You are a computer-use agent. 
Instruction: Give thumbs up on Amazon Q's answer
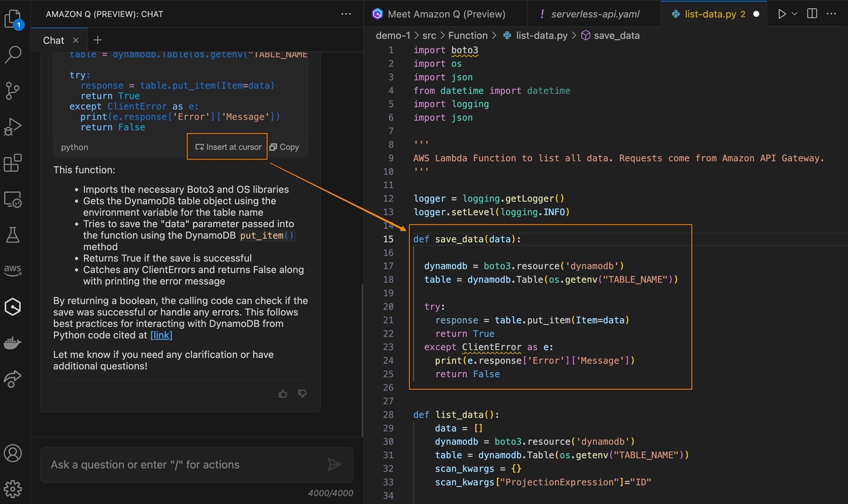coord(283,393)
